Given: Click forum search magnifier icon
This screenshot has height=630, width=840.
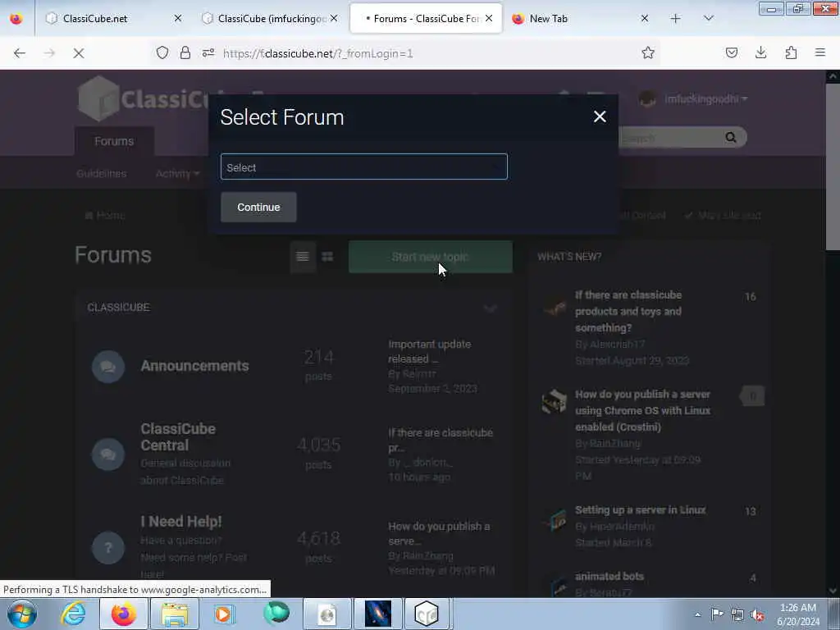Looking at the screenshot, I should pyautogui.click(x=731, y=138).
